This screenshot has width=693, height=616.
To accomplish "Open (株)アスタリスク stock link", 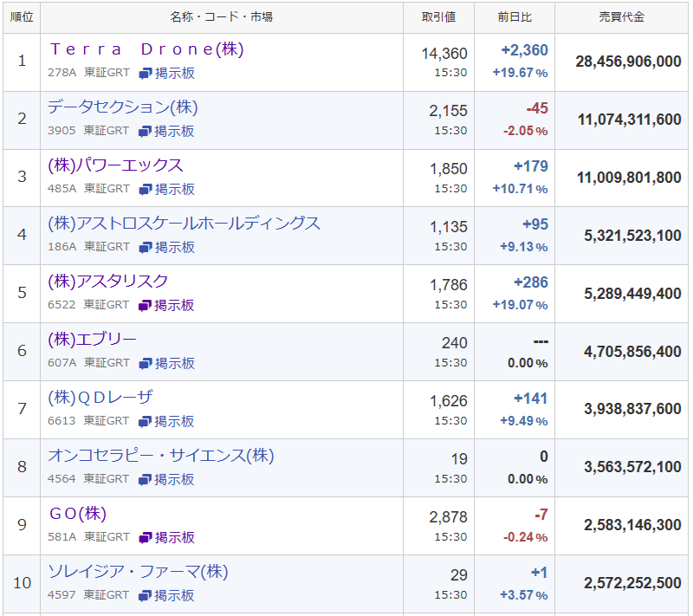I will [107, 281].
